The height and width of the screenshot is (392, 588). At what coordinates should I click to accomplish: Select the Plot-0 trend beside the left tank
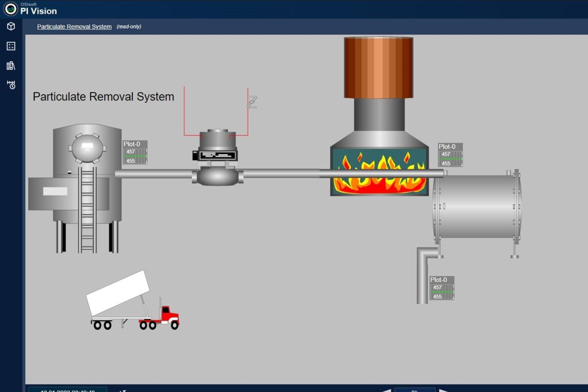coord(135,153)
